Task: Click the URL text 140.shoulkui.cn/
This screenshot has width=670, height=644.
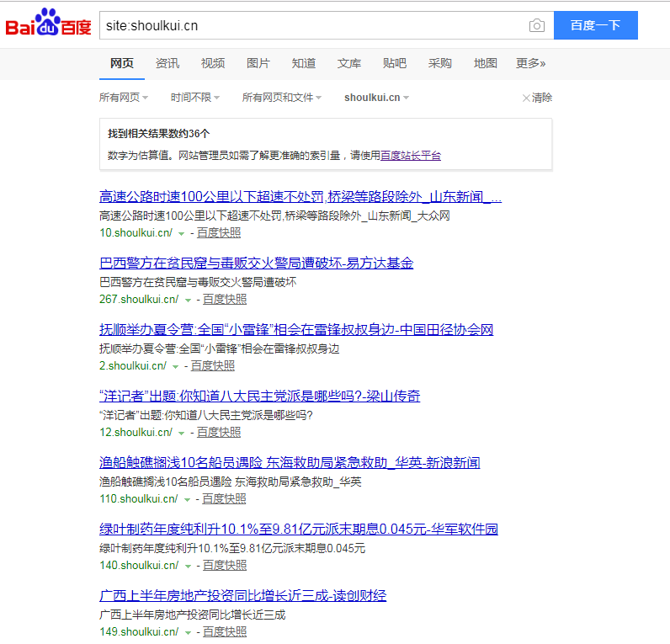Action: click(x=139, y=566)
